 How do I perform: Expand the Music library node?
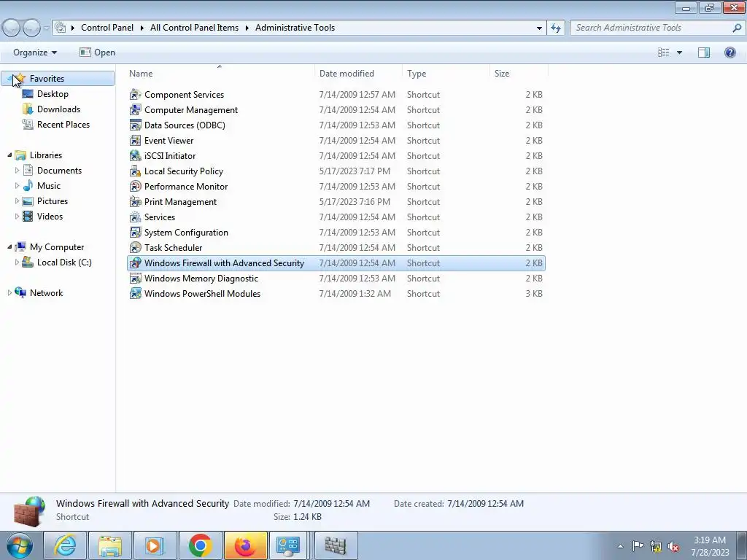18,186
